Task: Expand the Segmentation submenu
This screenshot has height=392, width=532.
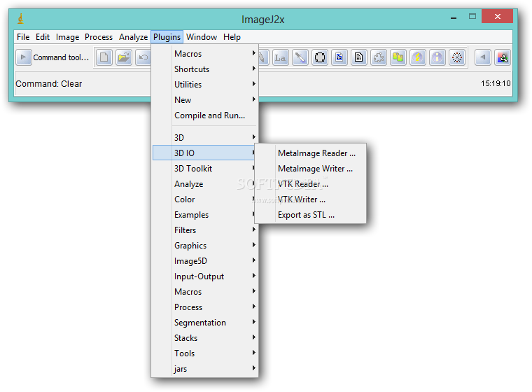Action: pos(204,323)
